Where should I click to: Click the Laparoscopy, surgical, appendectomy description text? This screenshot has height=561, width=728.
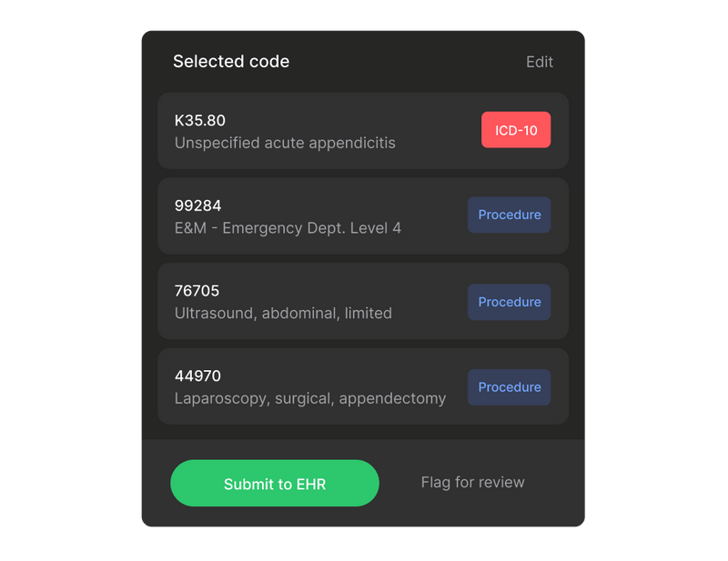click(x=309, y=398)
